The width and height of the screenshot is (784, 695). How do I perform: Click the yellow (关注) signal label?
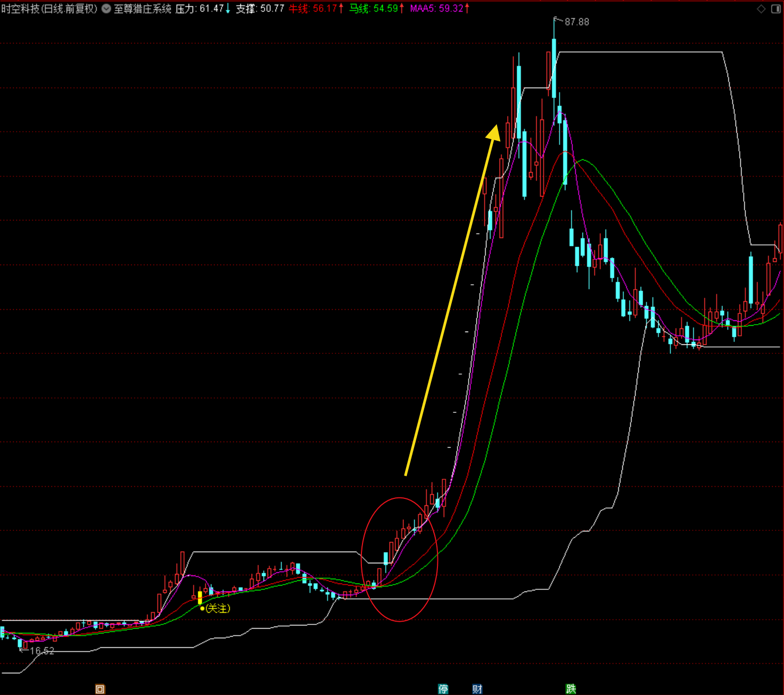click(218, 608)
